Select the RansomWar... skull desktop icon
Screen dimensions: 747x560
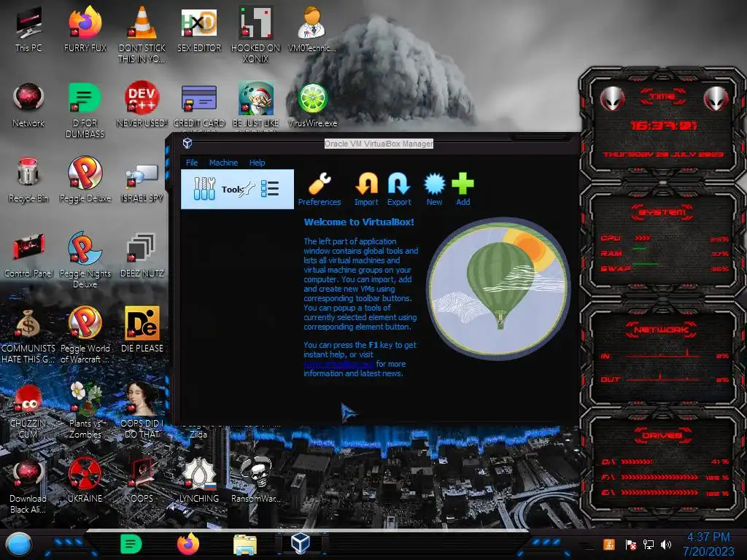coord(256,481)
